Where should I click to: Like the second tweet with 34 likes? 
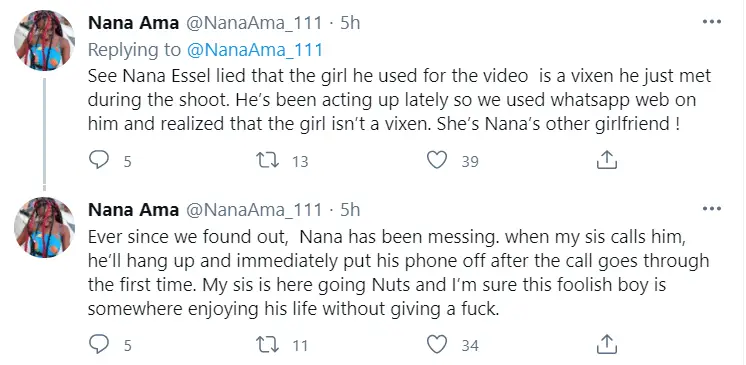point(437,344)
